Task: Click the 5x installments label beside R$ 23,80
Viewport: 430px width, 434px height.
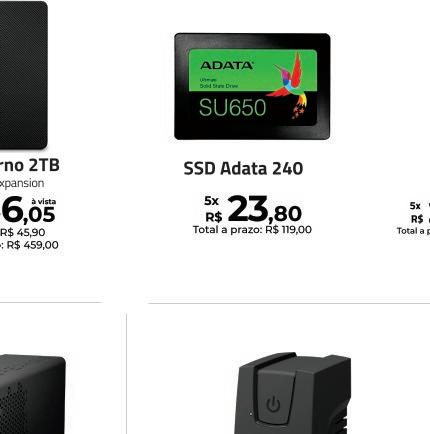Action: coord(211,201)
